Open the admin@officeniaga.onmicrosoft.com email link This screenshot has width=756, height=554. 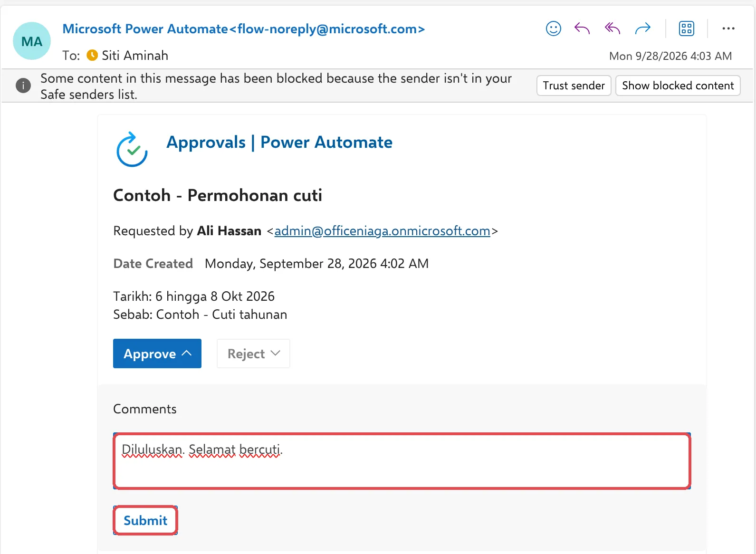pyautogui.click(x=383, y=231)
